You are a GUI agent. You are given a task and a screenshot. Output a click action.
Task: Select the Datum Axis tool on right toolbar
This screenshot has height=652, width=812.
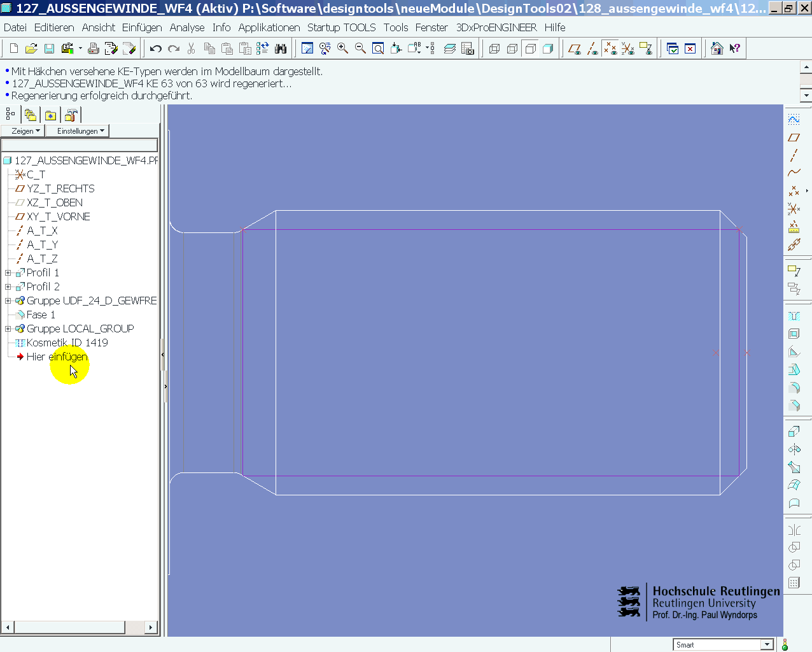[x=794, y=155]
